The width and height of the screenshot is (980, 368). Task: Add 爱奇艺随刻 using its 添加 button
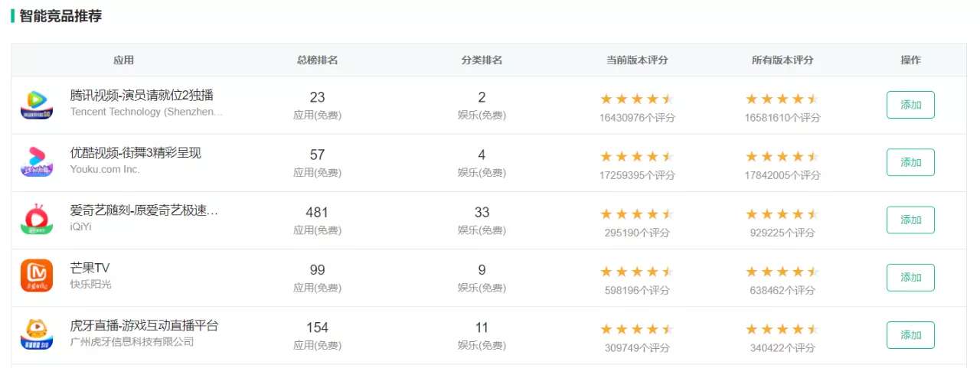[910, 220]
